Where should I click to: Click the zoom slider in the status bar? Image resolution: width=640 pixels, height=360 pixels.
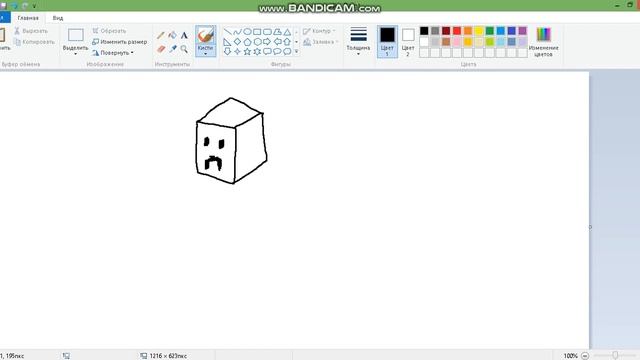pos(615,356)
